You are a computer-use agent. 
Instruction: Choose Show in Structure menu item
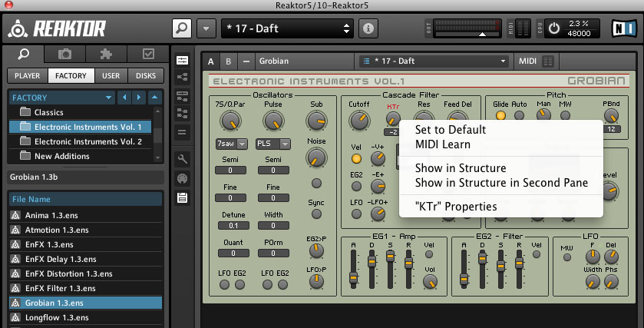pos(461,168)
